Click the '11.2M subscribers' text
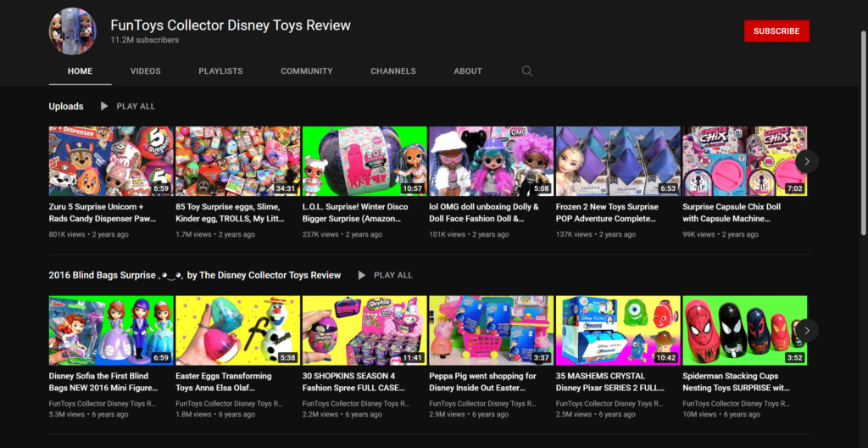 click(144, 40)
